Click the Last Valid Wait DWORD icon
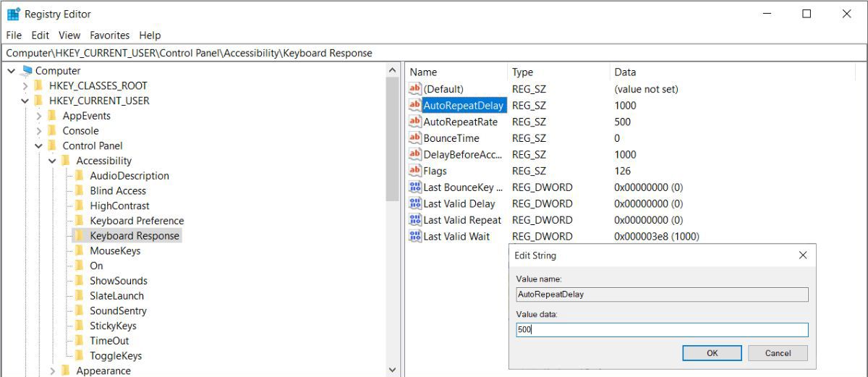Screen dimensions: 868x377 tap(414, 237)
